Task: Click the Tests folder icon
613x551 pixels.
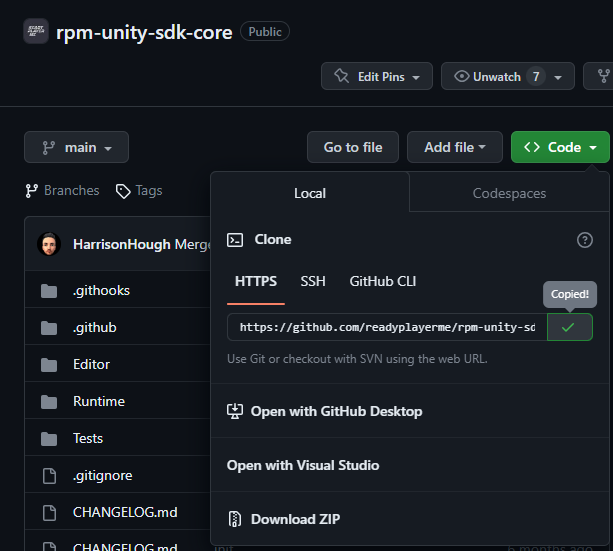Action: click(x=49, y=439)
